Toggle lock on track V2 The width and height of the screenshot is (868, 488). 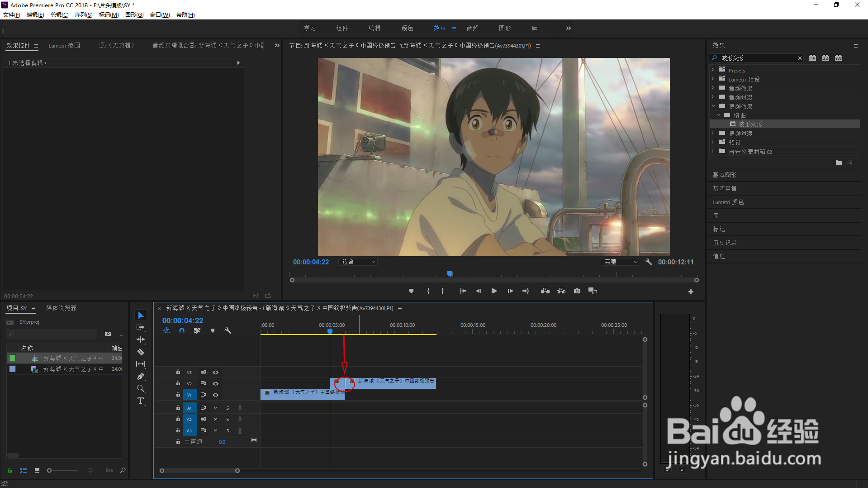click(x=178, y=383)
